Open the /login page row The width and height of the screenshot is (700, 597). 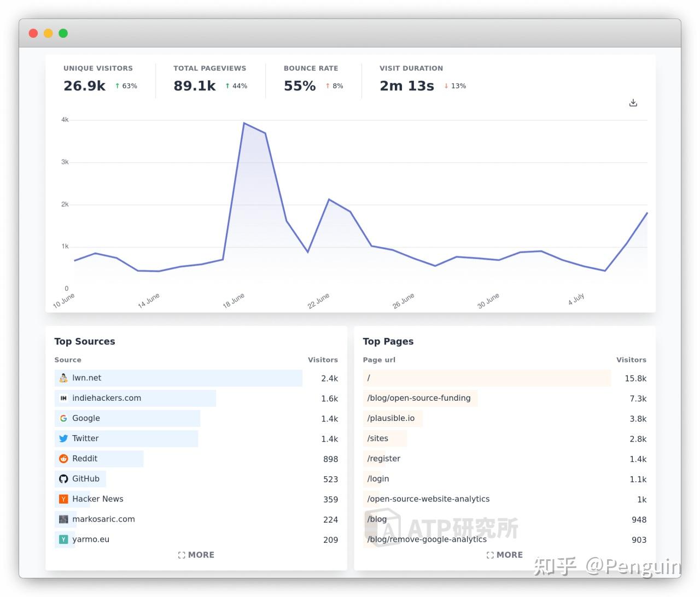[505, 479]
